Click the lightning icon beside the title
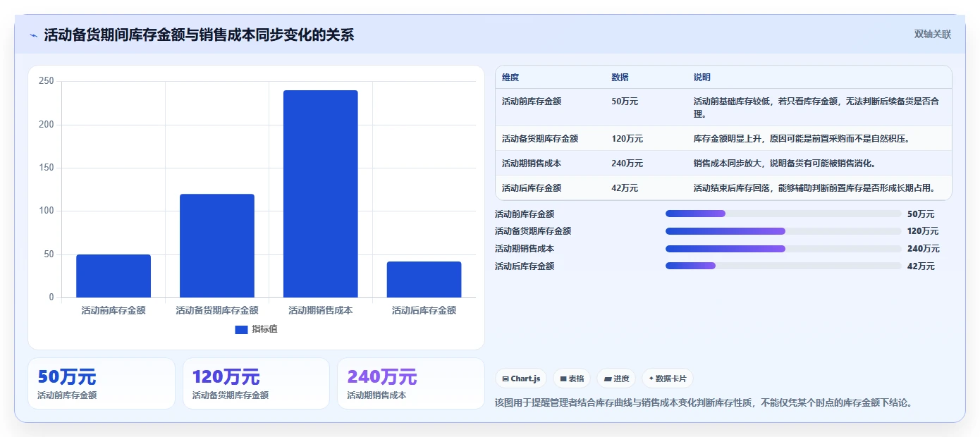Image resolution: width=980 pixels, height=437 pixels. 34,35
